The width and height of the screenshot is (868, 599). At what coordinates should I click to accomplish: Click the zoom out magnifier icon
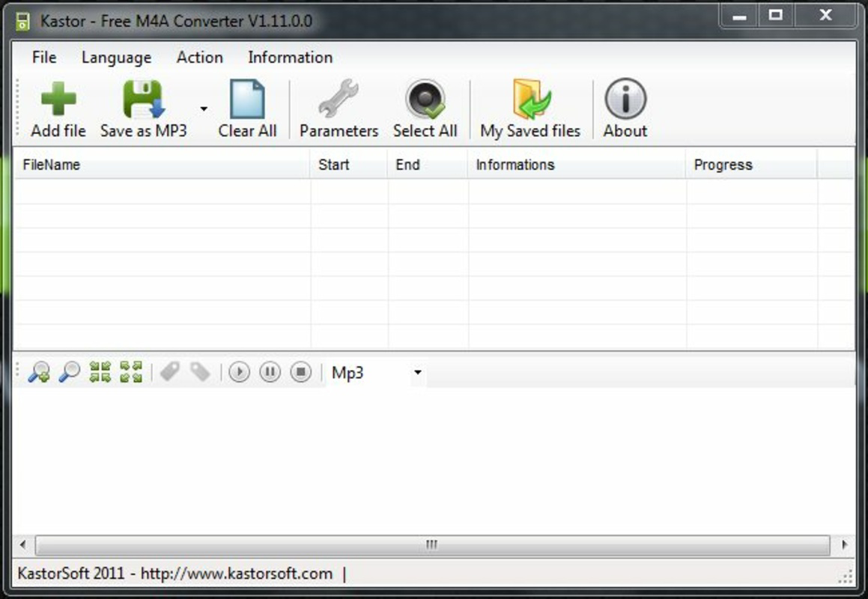[x=70, y=372]
